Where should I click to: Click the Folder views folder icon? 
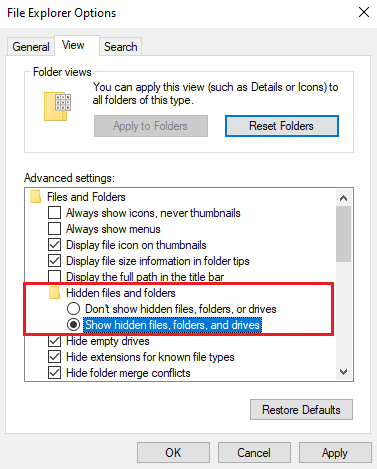pos(57,106)
